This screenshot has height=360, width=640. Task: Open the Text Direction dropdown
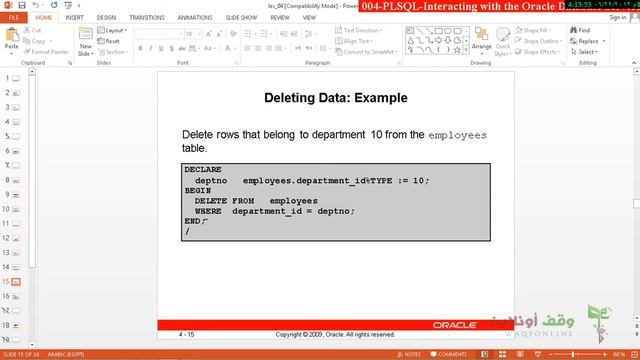point(359,30)
